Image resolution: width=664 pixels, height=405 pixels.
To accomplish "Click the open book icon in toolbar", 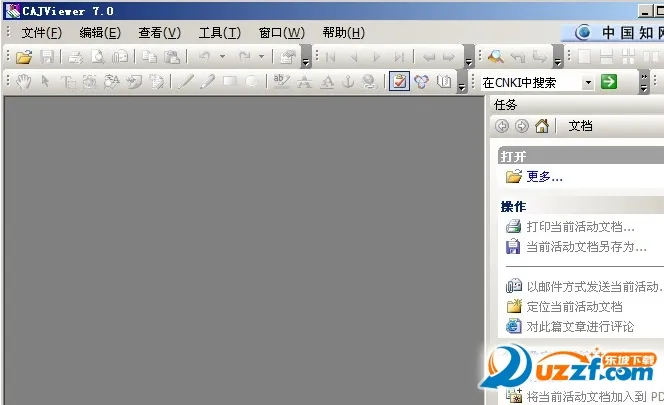I will [443, 82].
